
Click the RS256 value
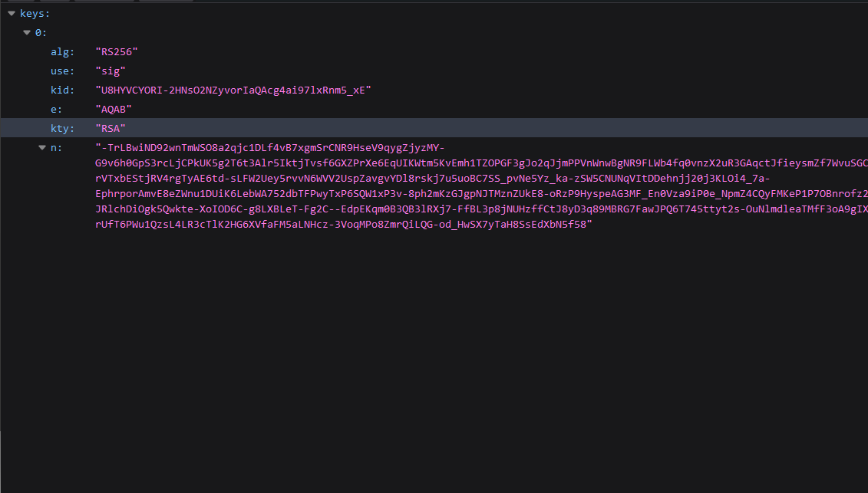[x=117, y=51]
